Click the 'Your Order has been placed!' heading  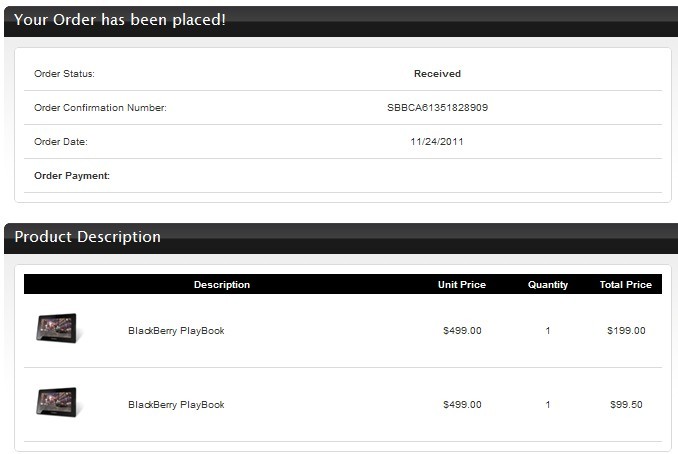120,19
